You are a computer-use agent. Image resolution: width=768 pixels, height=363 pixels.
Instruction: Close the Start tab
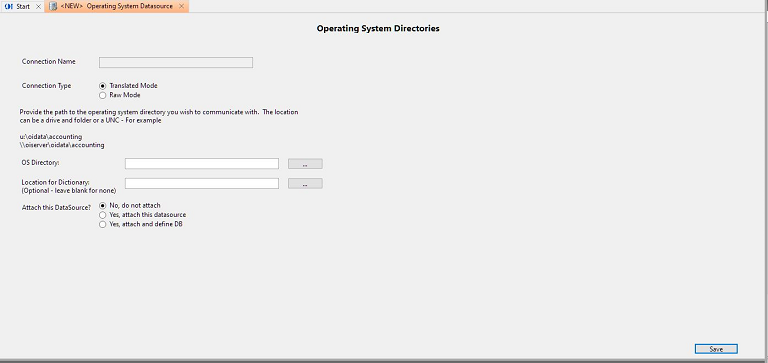point(38,6)
